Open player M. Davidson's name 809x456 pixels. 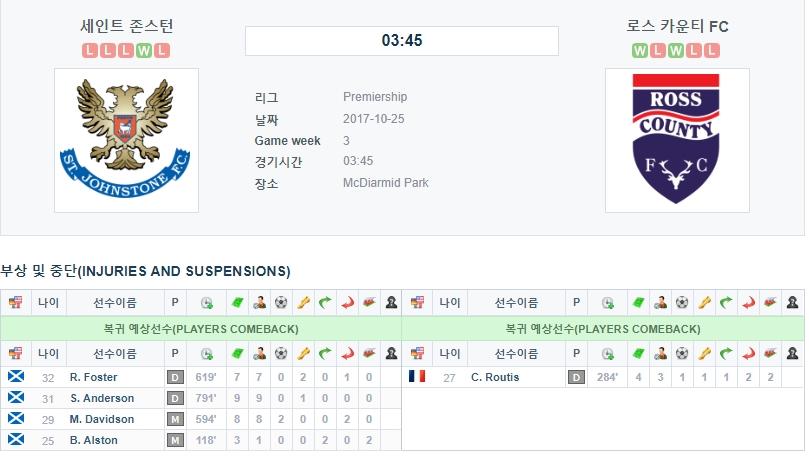102,419
